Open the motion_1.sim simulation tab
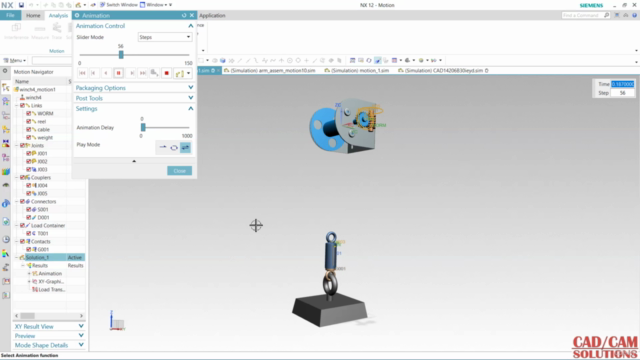 [x=357, y=71]
